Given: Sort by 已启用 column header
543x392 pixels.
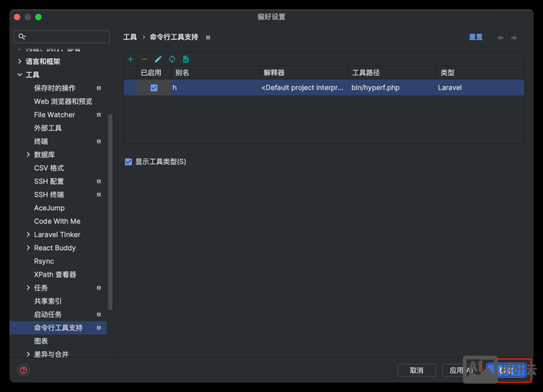Looking at the screenshot, I should pos(154,73).
